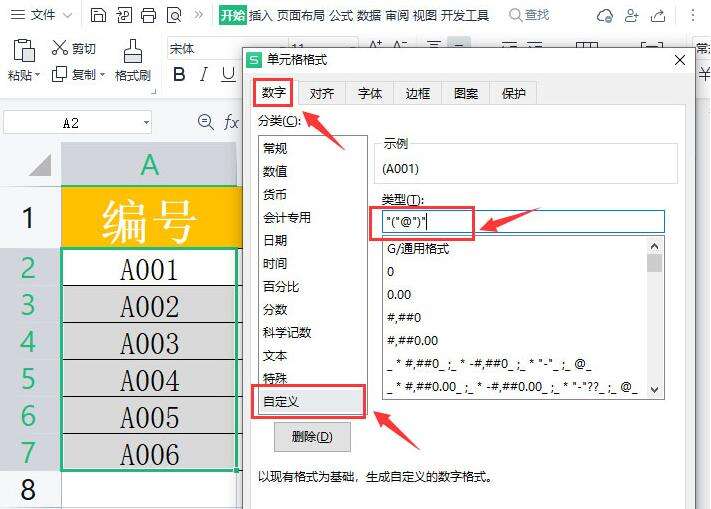The width and height of the screenshot is (711, 509).
Task: Switch to the 图案 dialog tab
Action: 466,93
